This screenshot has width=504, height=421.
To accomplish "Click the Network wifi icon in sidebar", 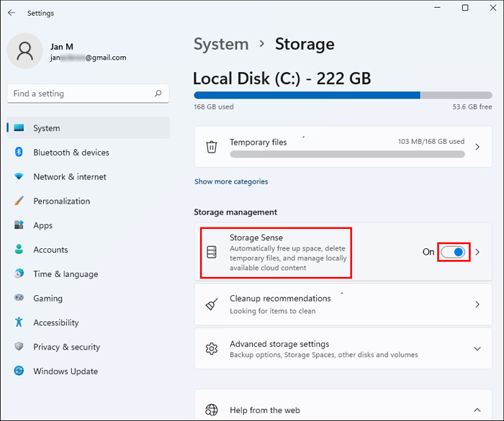I will click(19, 176).
